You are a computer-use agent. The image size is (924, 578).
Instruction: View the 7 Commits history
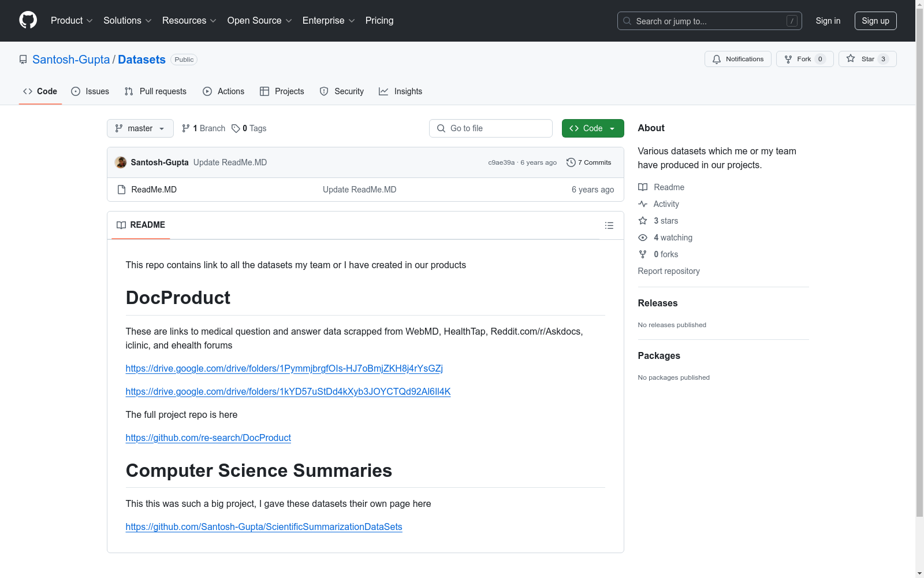click(589, 162)
